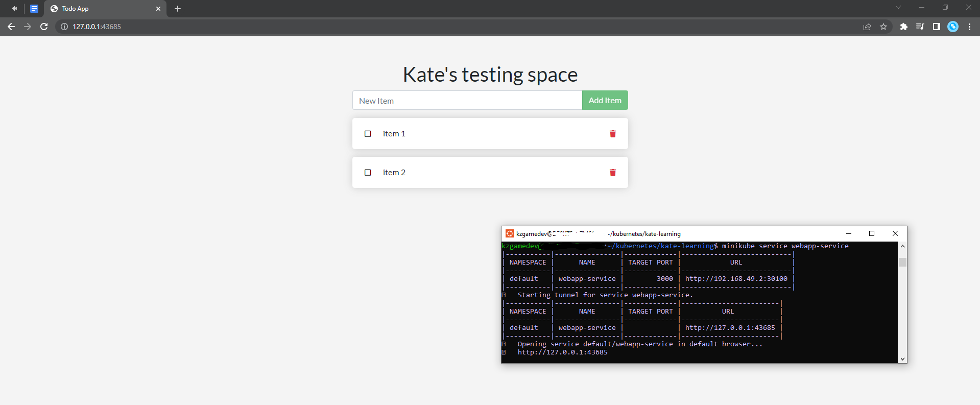Go forward in browser history

tap(28, 27)
